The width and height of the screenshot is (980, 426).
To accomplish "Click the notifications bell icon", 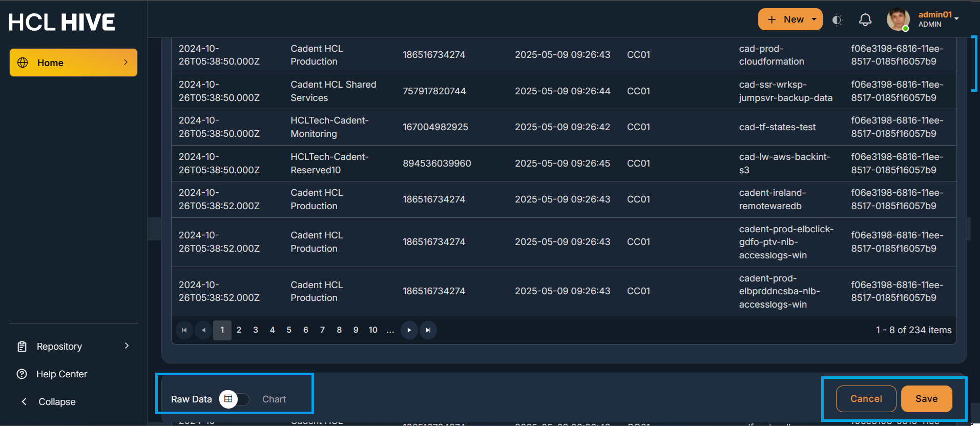I will click(x=865, y=19).
